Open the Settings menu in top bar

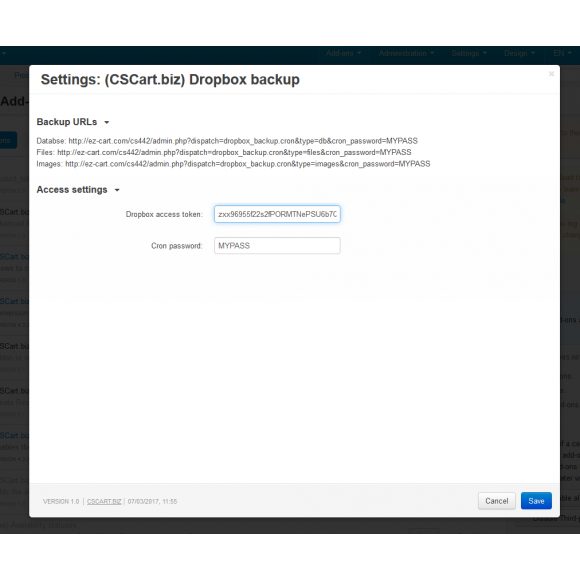[x=469, y=53]
